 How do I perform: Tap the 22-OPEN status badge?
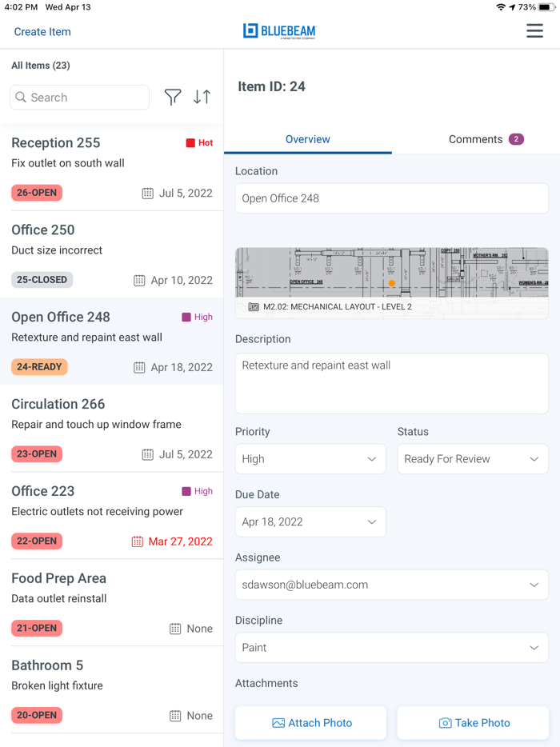37,541
